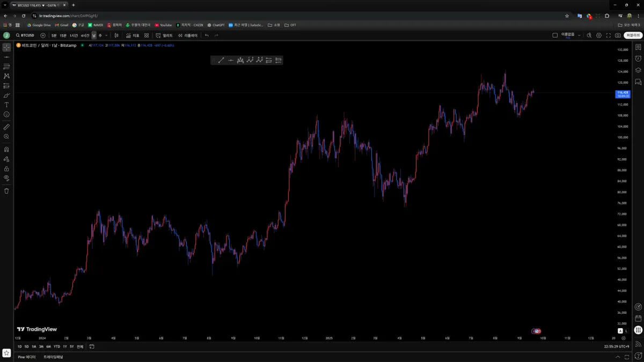Click the BTCUSD symbol search field

click(25, 35)
